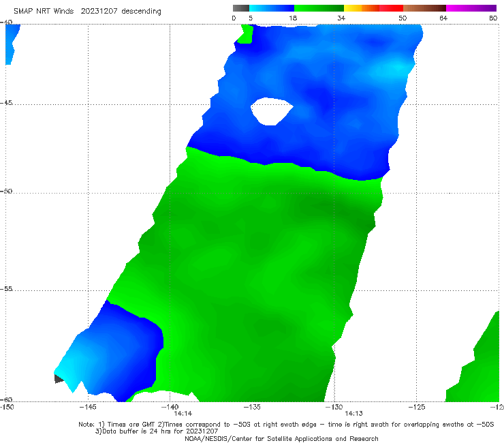The image size is (504, 443).
Task: Click the longitude axis label '-145'
Action: click(88, 408)
